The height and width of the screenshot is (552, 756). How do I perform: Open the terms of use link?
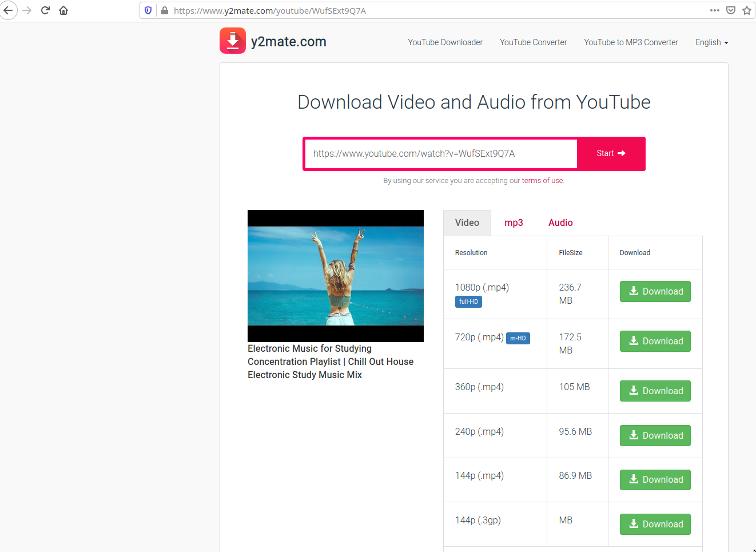click(x=543, y=181)
